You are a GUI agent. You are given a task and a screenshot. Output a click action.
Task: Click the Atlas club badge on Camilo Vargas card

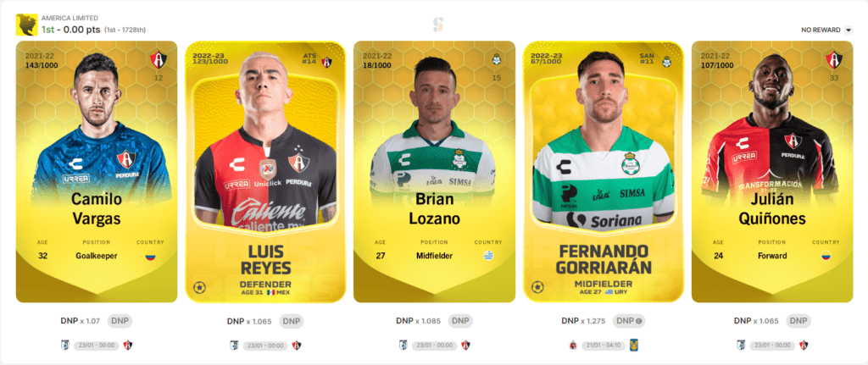click(159, 60)
